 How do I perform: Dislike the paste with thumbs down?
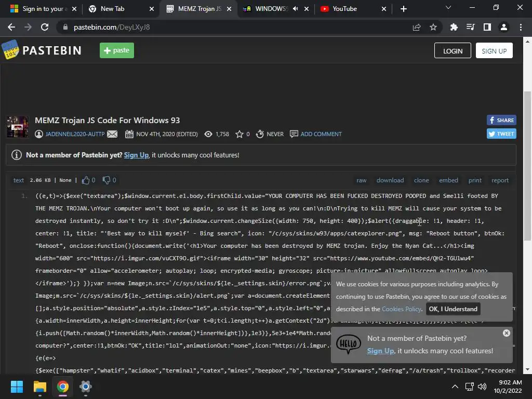click(107, 180)
